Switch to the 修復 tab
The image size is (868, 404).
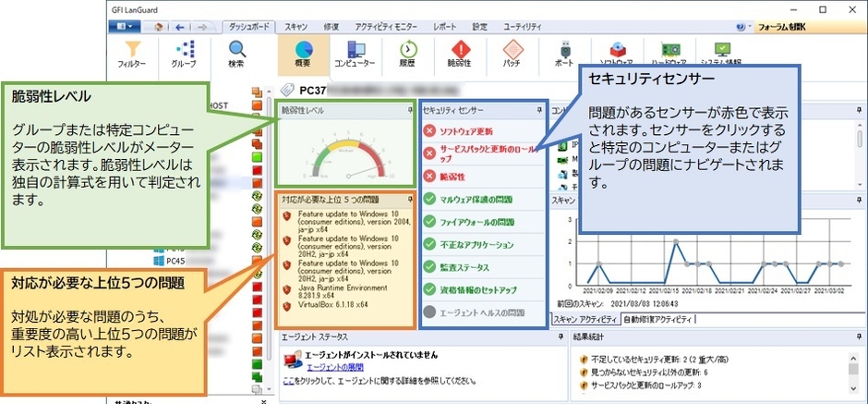[x=332, y=27]
